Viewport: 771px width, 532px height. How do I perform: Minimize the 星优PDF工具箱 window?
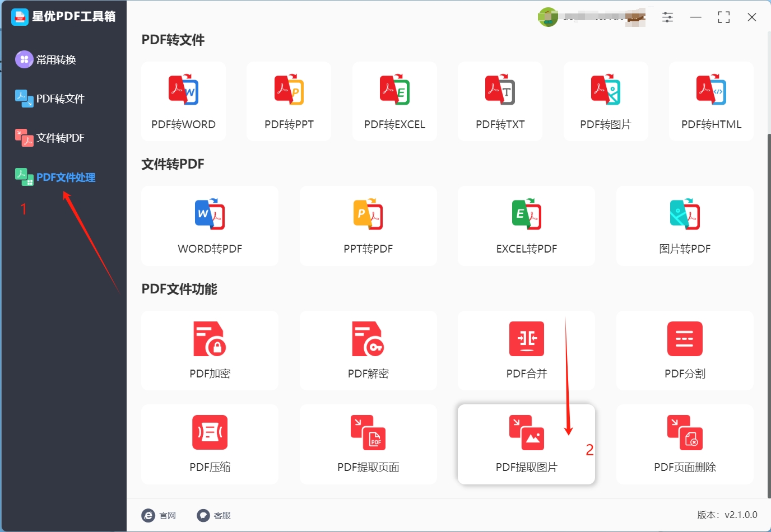(x=695, y=17)
